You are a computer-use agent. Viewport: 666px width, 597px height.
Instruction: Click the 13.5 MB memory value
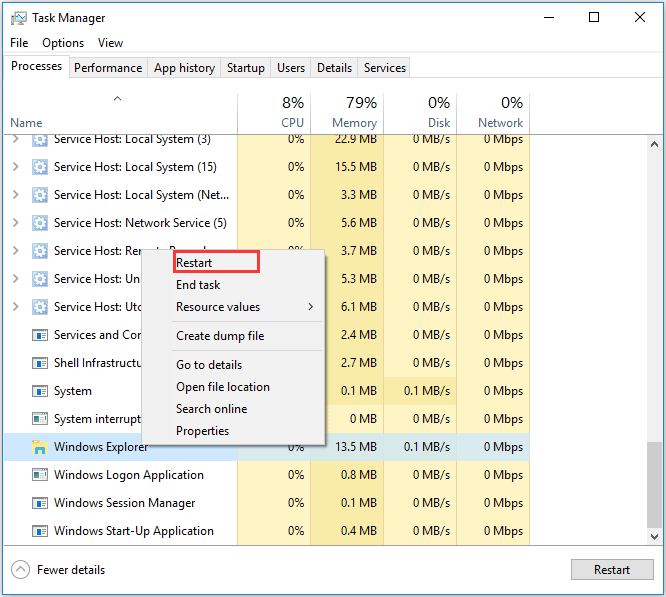[356, 447]
